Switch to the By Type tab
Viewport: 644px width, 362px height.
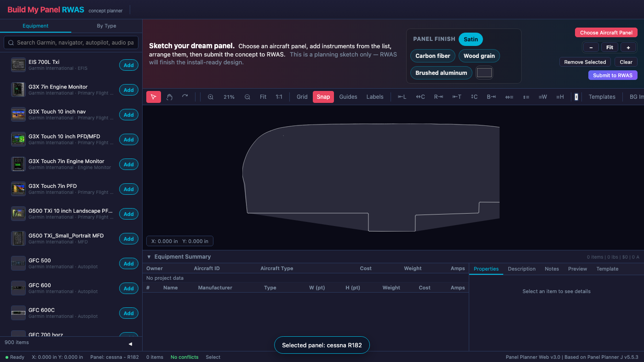tap(106, 26)
